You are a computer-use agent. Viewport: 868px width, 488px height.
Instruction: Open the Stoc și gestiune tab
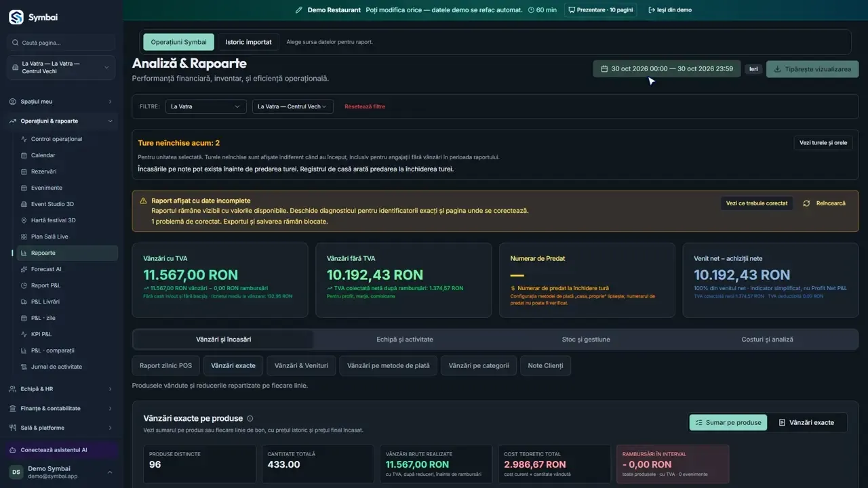(x=586, y=340)
